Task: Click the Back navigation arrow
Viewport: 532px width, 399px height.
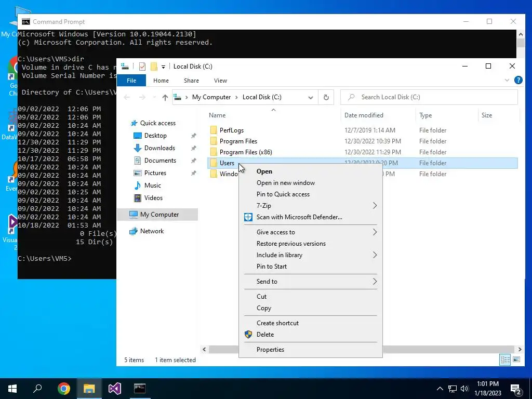Action: 127,97
